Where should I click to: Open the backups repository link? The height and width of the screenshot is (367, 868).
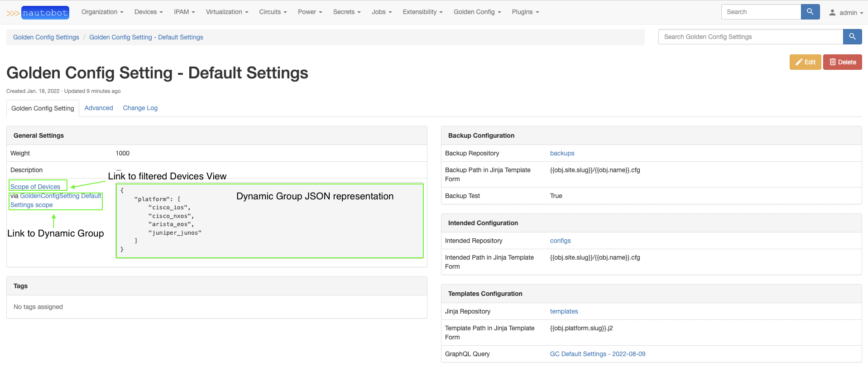point(562,153)
